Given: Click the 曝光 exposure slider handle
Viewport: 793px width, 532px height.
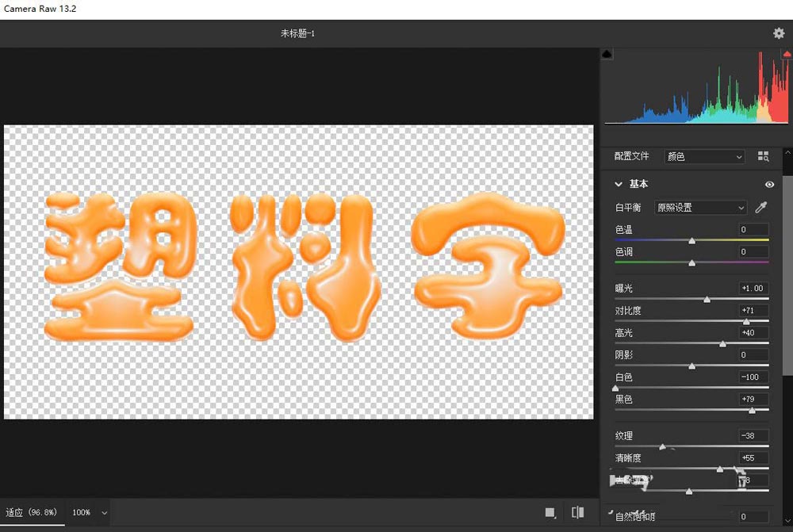Looking at the screenshot, I should 707,299.
